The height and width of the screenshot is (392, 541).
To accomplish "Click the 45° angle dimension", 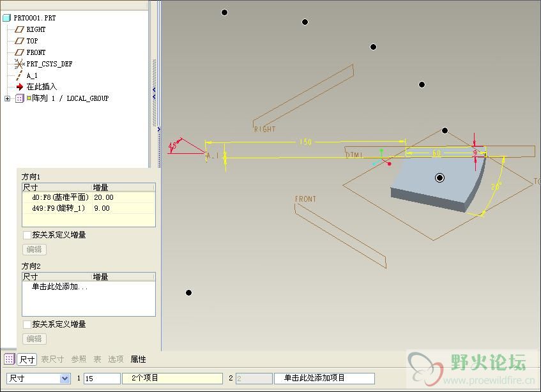I will point(173,146).
